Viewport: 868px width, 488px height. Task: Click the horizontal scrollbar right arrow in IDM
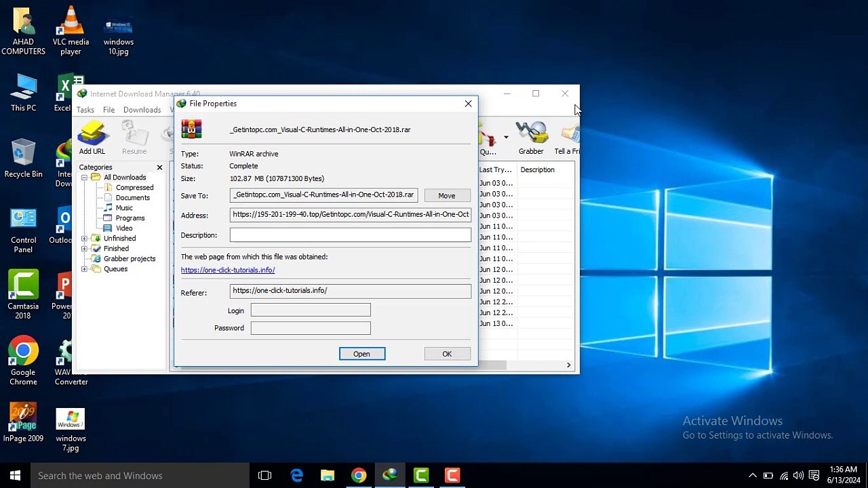[x=569, y=365]
